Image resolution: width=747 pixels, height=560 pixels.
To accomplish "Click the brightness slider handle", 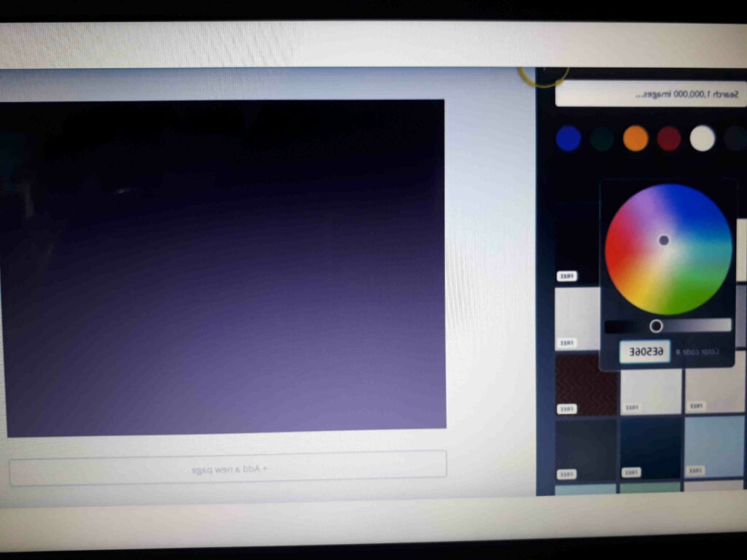I will click(656, 326).
